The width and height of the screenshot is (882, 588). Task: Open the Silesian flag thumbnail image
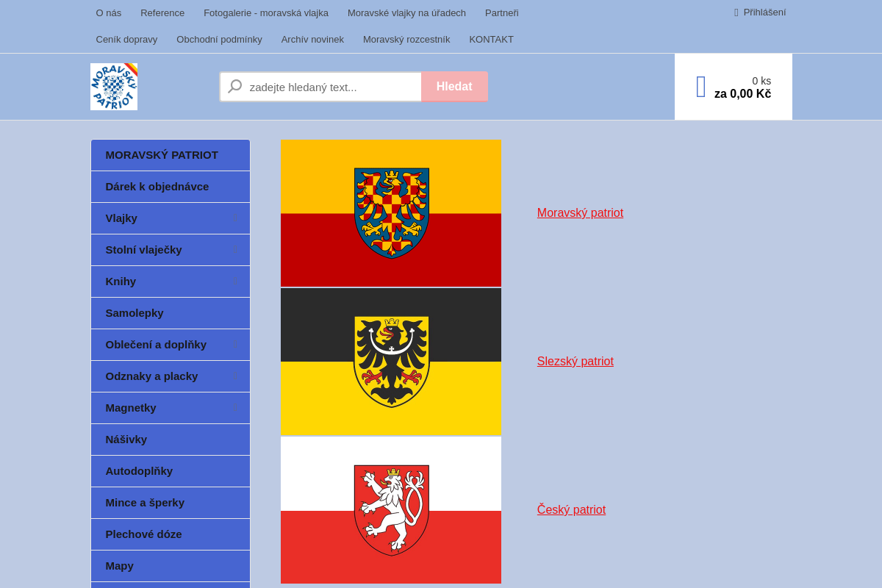[x=391, y=362]
